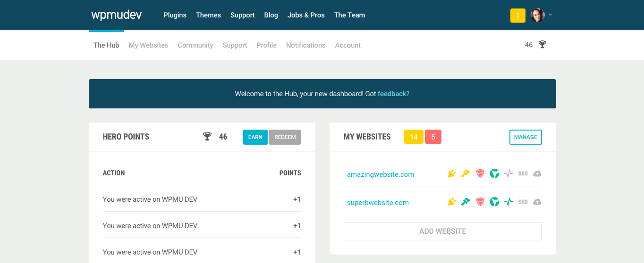The height and width of the screenshot is (263, 644).
Task: Go to the Notifications tab
Action: coord(305,45)
